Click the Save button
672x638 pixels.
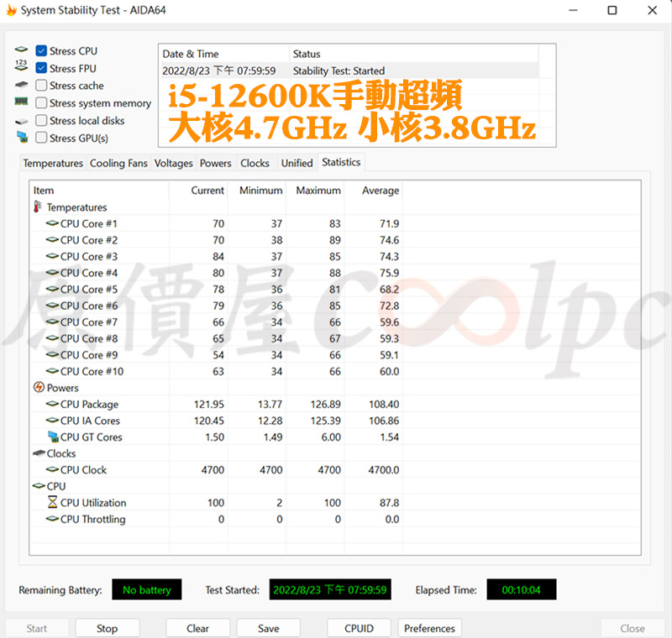pos(268,628)
